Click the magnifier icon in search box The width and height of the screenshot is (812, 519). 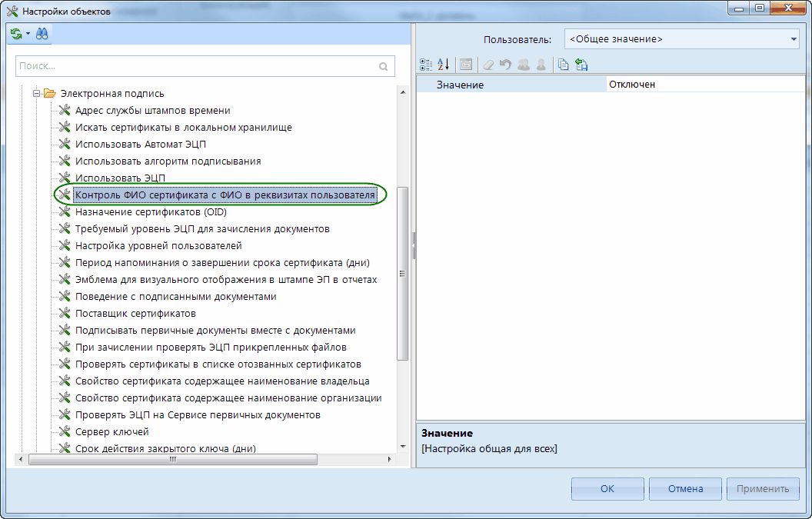[384, 67]
